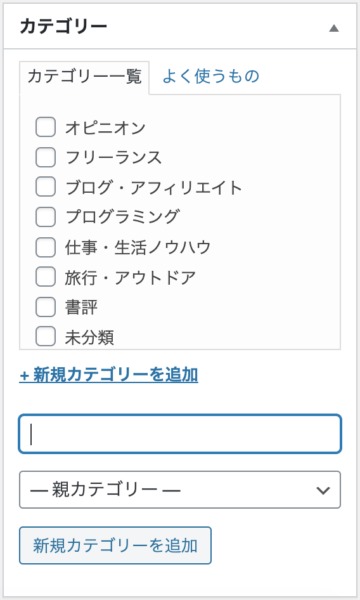Image resolution: width=360 pixels, height=600 pixels.
Task: Check the フリーランス category checkbox
Action: pyautogui.click(x=46, y=157)
